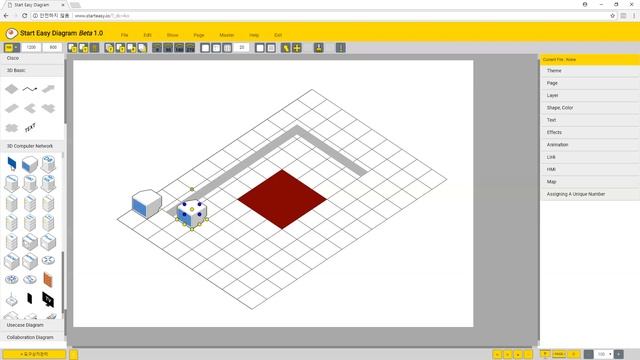This screenshot has width=640, height=360.
Task: Click the download stamp toolbar icon
Action: pos(319,48)
